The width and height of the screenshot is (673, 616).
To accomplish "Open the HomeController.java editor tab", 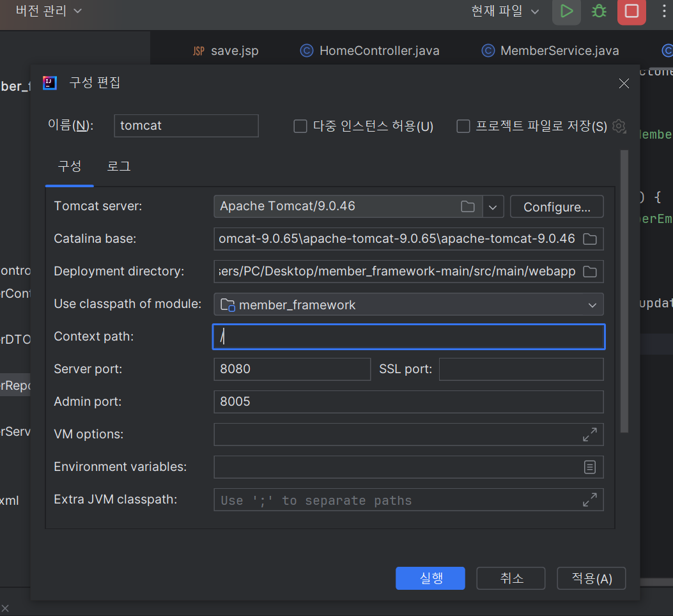I will click(369, 50).
